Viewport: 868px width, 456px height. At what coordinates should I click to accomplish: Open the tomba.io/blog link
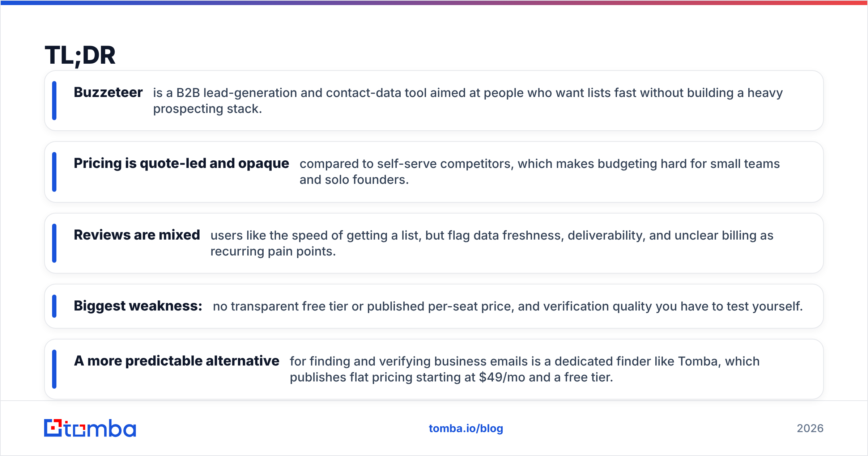pos(466,428)
